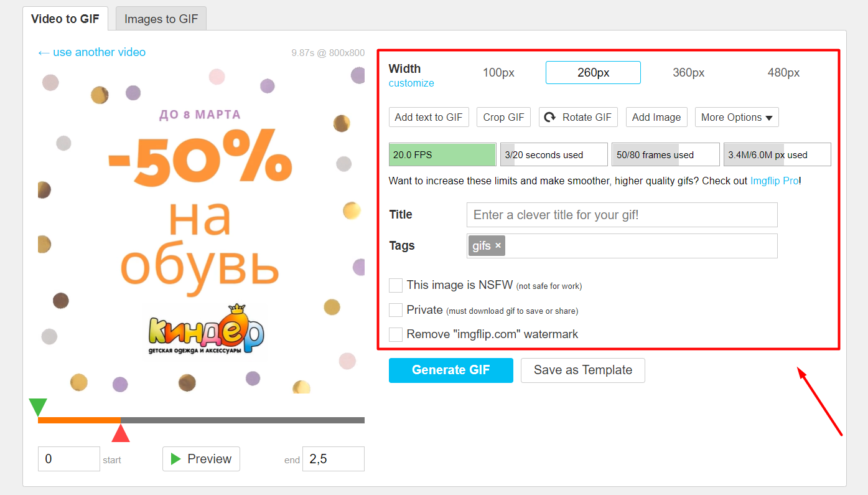This screenshot has width=868, height=495.
Task: Expand the More Options dropdown
Action: (736, 117)
